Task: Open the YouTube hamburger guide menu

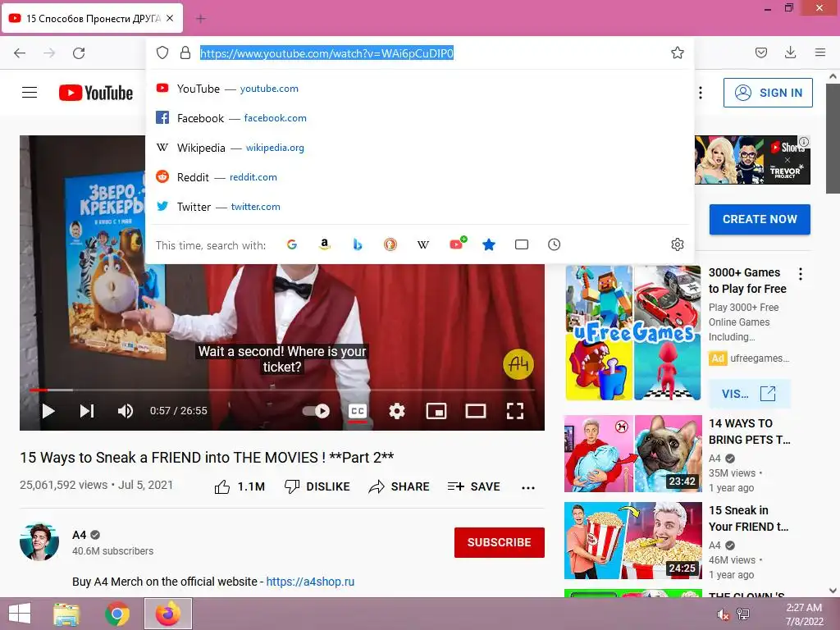Action: point(30,93)
